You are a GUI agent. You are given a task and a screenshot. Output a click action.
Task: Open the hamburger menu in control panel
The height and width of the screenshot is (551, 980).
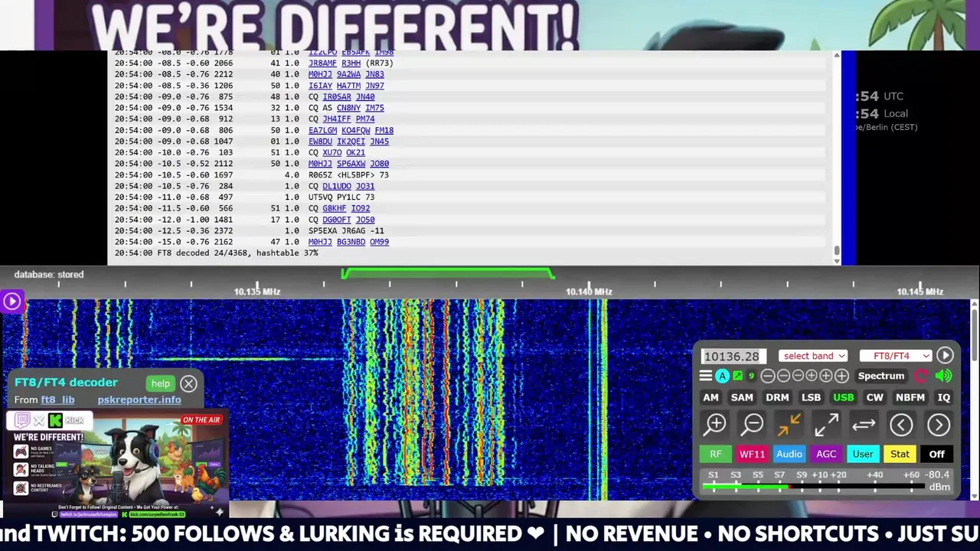tap(706, 376)
